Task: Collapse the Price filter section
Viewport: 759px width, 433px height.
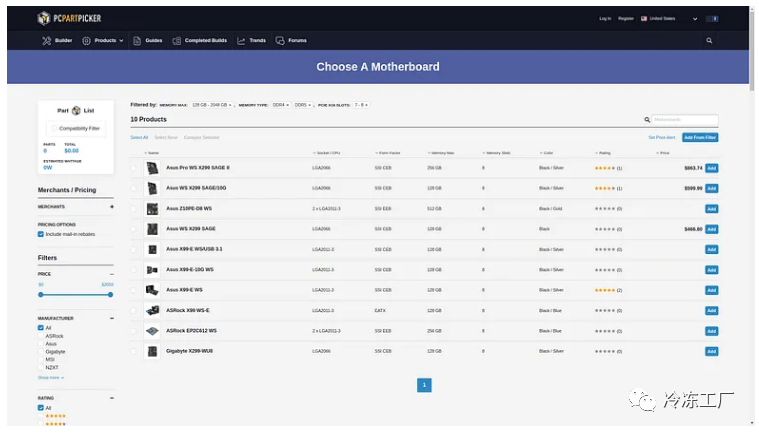Action: pyautogui.click(x=112, y=274)
